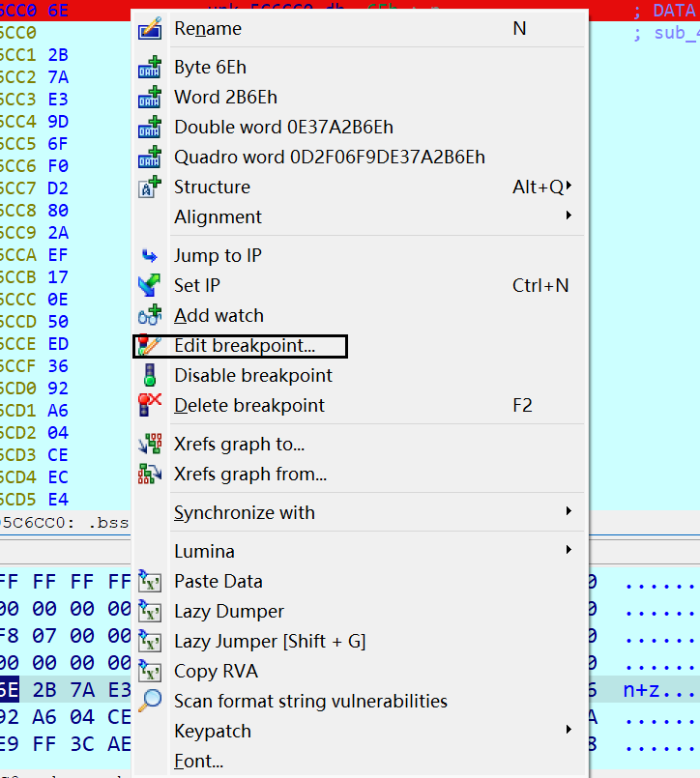Screen dimensions: 700x778
Task: Choose Disable breakpoint from menu
Action: 252,376
